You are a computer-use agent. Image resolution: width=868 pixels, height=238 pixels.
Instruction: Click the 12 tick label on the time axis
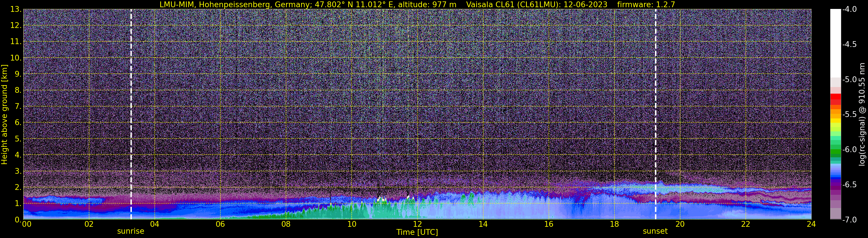(x=417, y=224)
